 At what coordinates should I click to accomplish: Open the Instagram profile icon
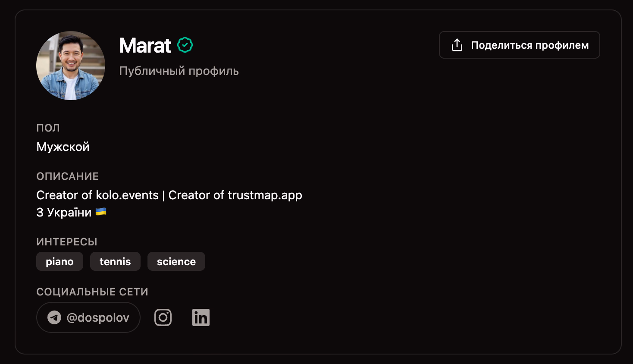tap(163, 317)
